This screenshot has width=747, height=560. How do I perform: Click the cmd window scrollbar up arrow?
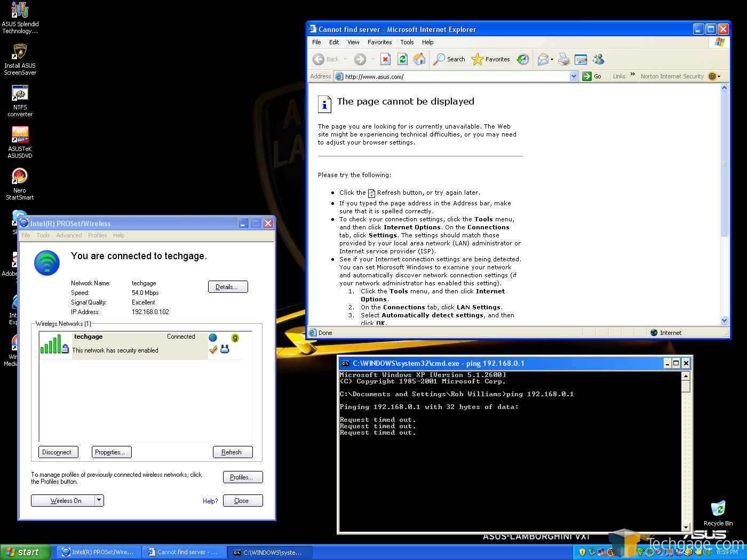tap(686, 376)
